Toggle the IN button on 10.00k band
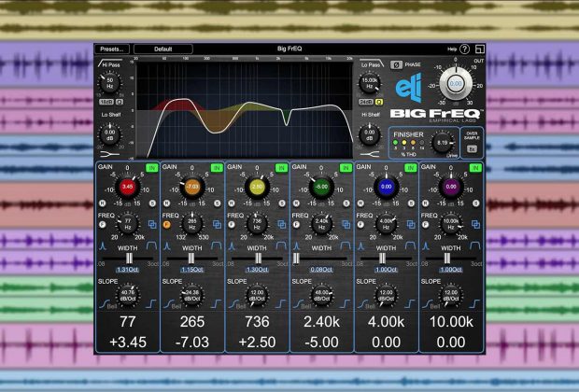 [x=475, y=168]
